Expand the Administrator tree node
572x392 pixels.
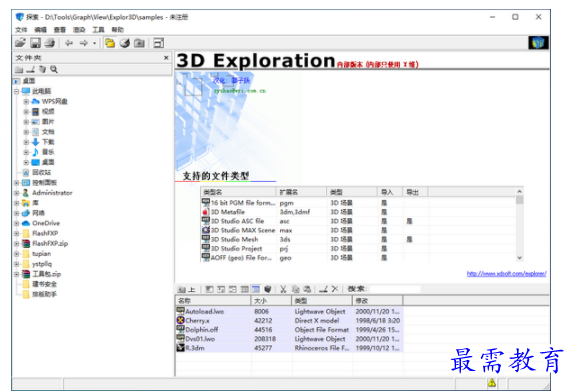click(16, 193)
